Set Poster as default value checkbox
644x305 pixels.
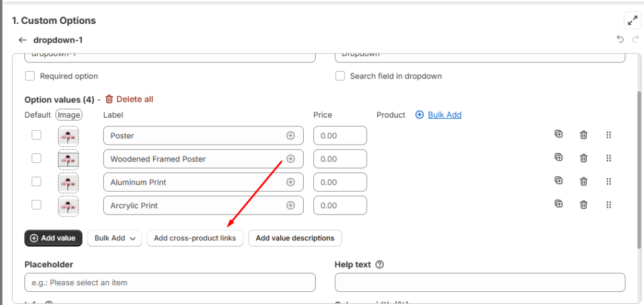[x=36, y=135]
